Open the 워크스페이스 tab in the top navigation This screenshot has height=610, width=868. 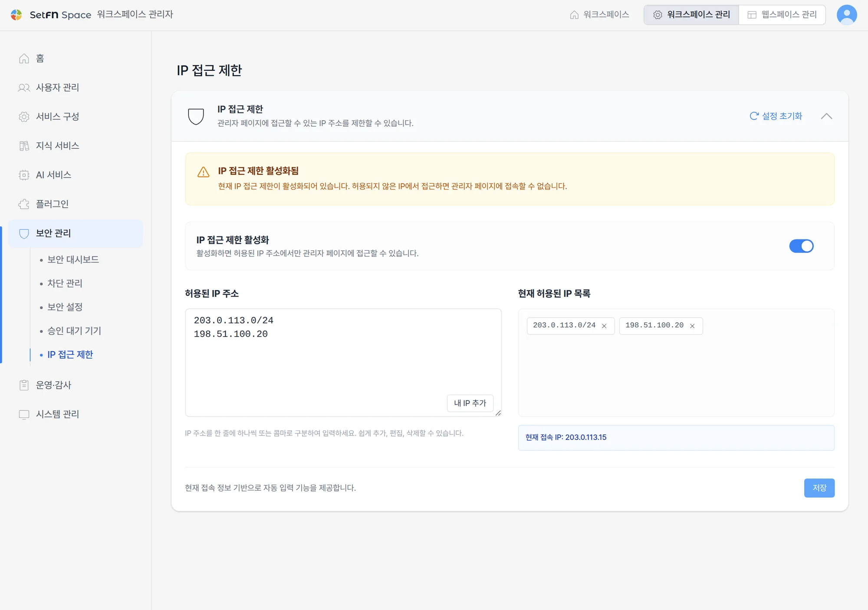[x=600, y=15]
